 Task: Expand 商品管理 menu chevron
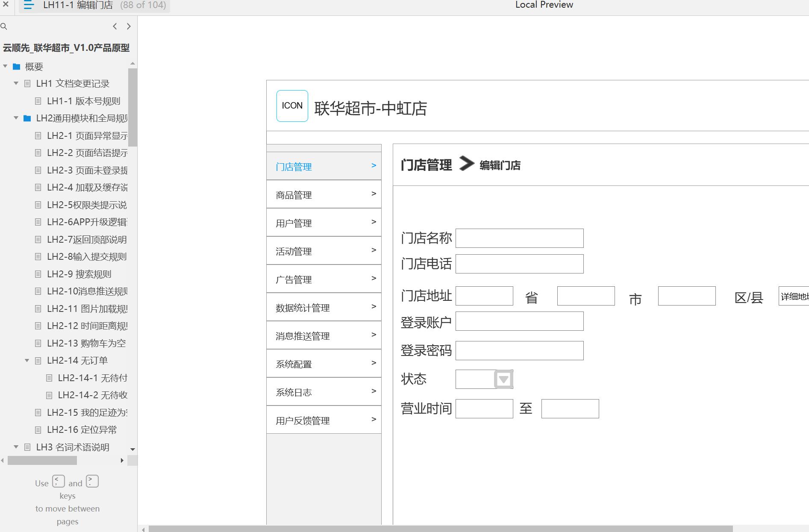[x=374, y=194]
